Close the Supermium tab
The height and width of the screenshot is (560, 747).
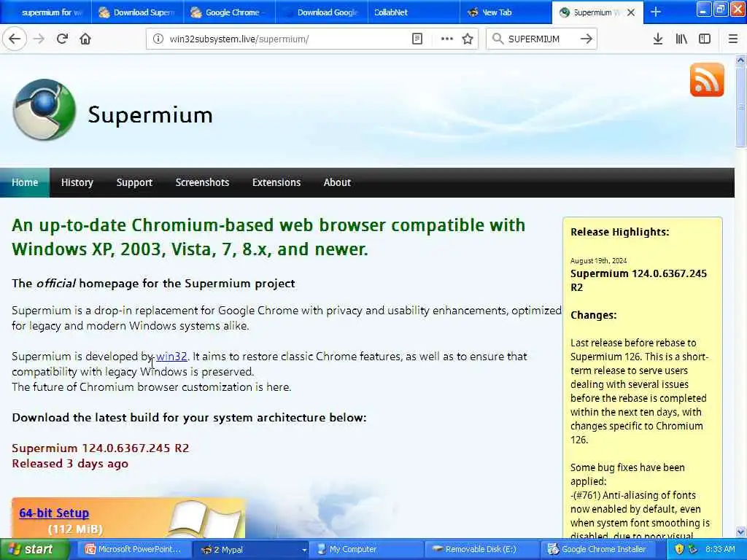click(x=631, y=12)
